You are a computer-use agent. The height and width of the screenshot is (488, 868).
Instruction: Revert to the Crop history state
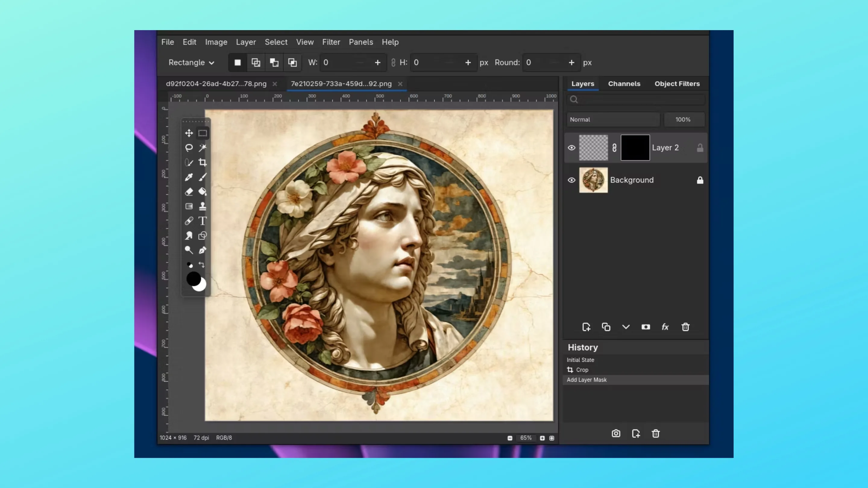[582, 370]
